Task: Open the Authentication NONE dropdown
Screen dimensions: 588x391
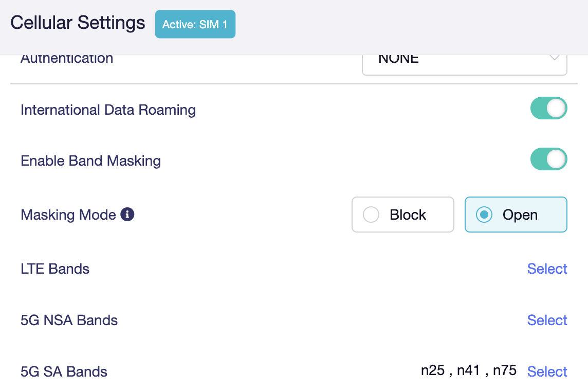Action: (464, 64)
